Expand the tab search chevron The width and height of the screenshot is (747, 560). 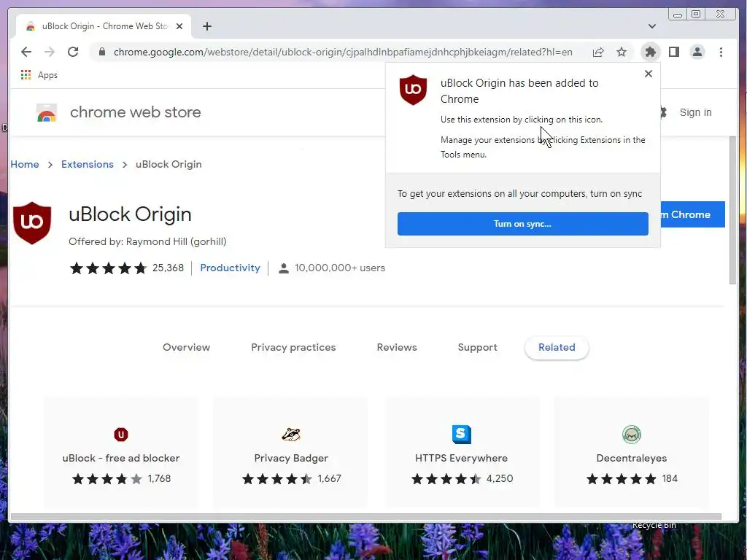click(x=651, y=26)
